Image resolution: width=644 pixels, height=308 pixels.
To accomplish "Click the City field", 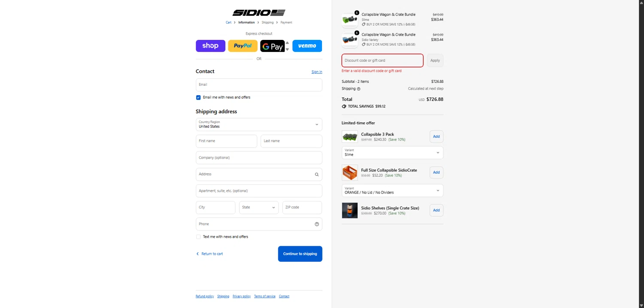I will [216, 207].
